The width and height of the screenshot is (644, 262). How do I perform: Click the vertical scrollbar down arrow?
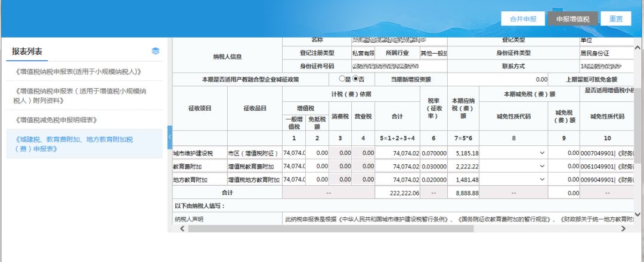638,214
